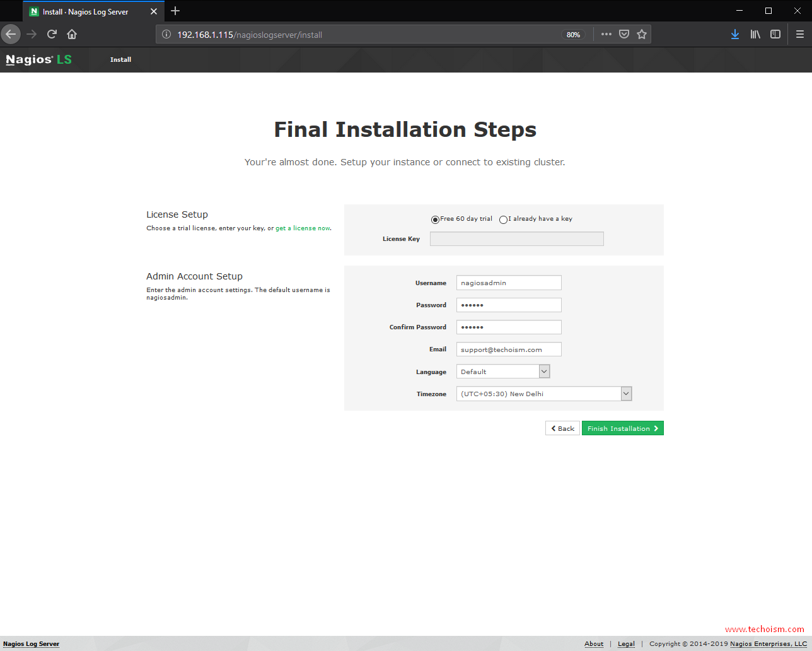Open the Language dropdown
The image size is (812, 651).
(503, 372)
